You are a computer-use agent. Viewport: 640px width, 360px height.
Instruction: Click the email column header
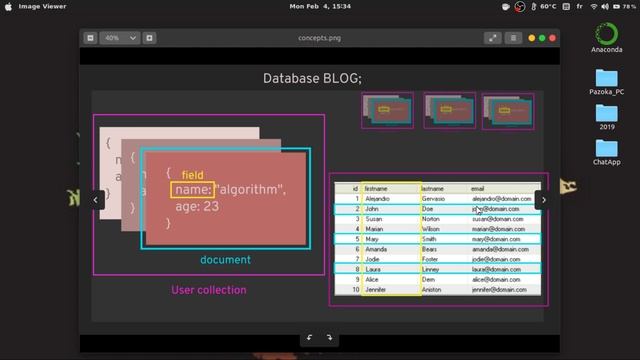point(478,189)
